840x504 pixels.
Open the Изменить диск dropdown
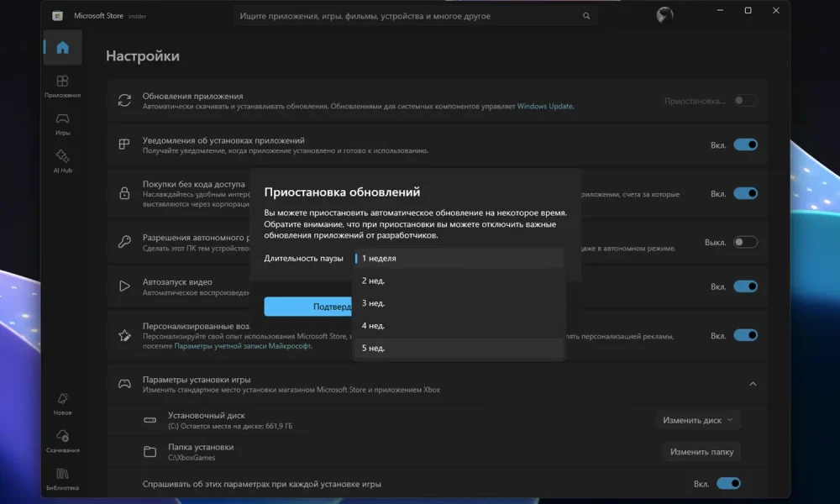[x=697, y=420]
